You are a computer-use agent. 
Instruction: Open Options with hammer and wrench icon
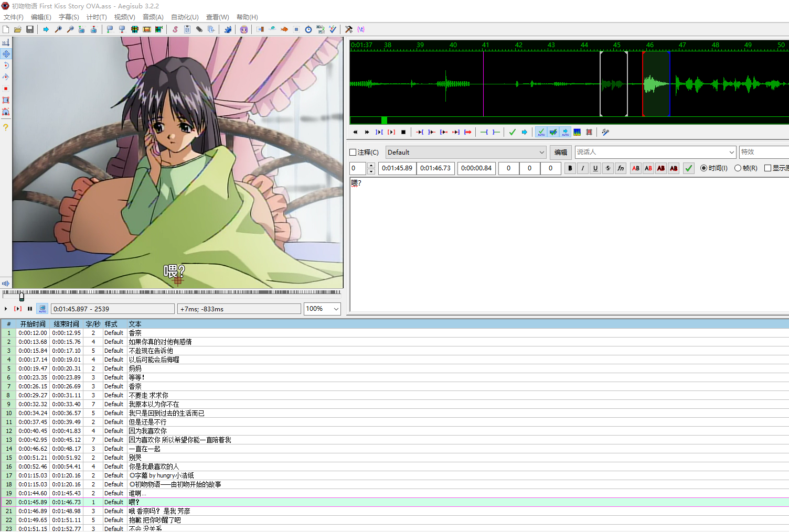point(349,29)
